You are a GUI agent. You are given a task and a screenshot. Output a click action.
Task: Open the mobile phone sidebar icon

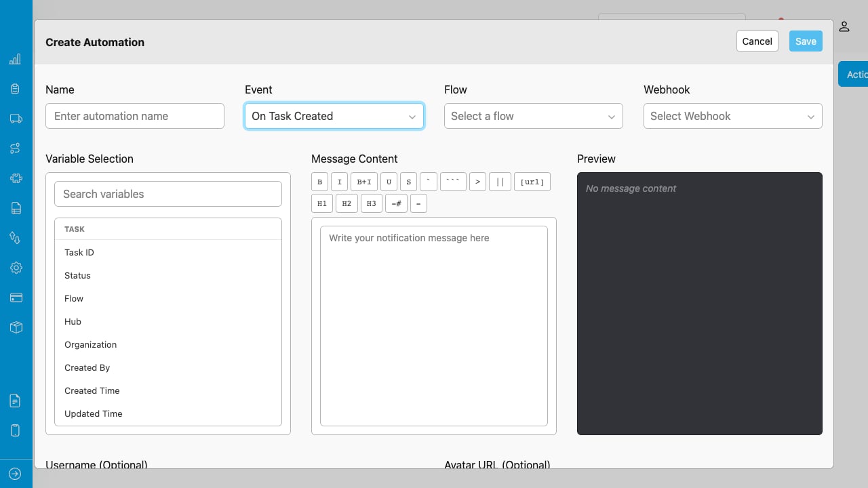point(16,430)
